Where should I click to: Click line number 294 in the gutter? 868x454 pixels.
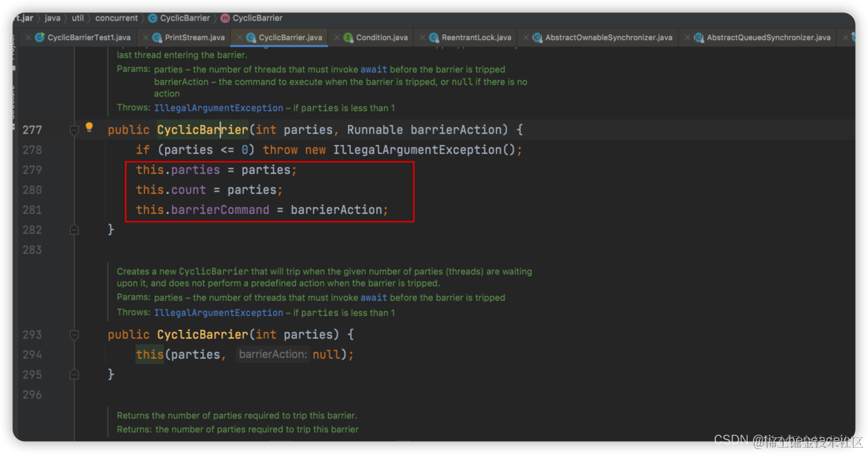coord(32,355)
